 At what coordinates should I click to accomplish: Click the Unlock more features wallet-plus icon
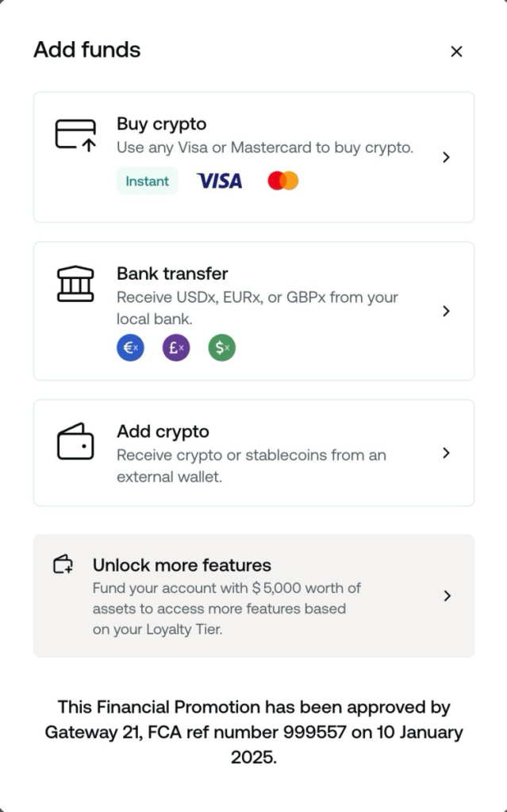point(63,565)
